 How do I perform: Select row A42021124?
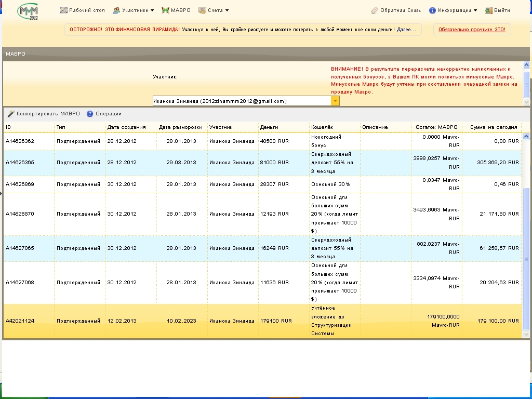(262, 321)
